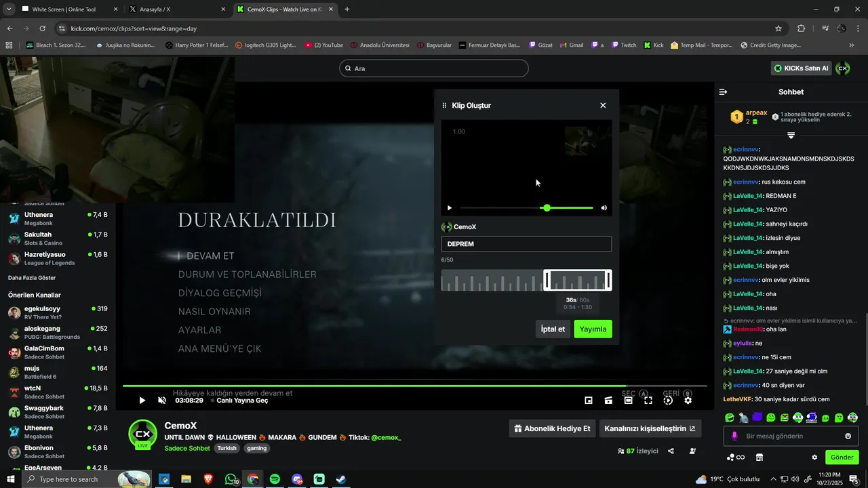Select the gaming tag
Viewport: 868px width, 488px height.
pos(256,449)
